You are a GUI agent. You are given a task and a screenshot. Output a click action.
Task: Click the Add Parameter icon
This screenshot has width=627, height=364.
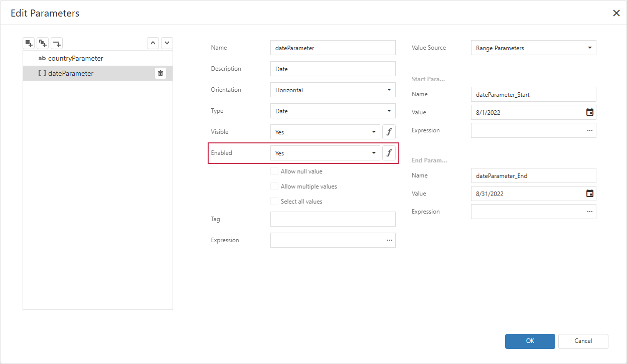(x=29, y=43)
